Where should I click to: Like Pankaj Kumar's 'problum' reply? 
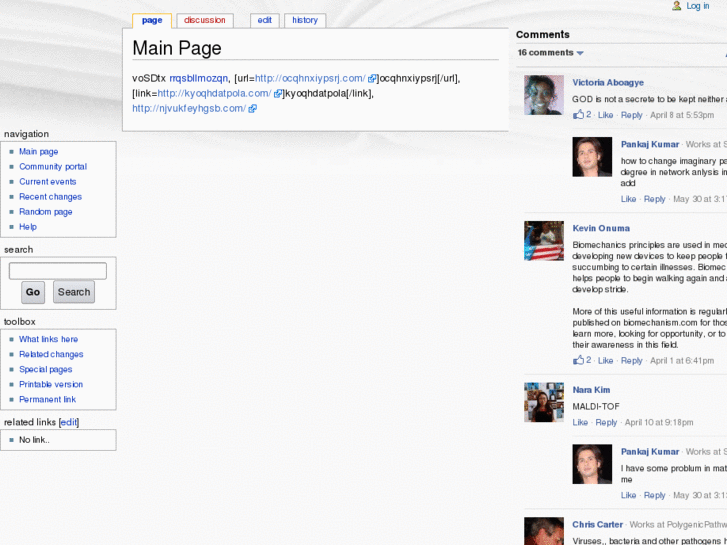[628, 495]
